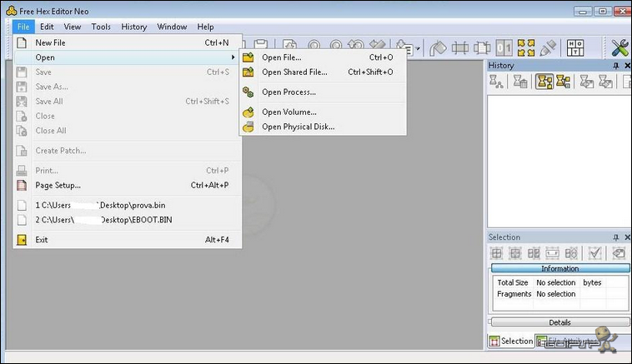
Task: Open the View menu
Action: 73,27
